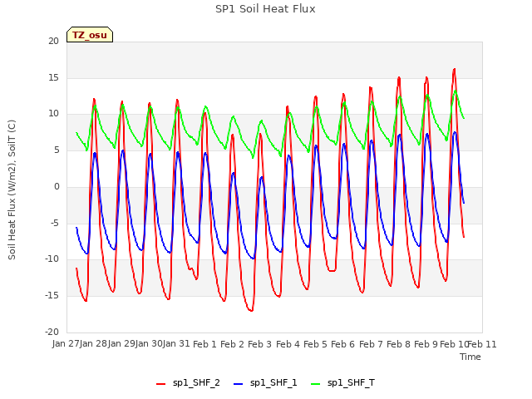532x399 pixels.
Task: Click the -15 y-axis tick label
Action: click(x=52, y=296)
